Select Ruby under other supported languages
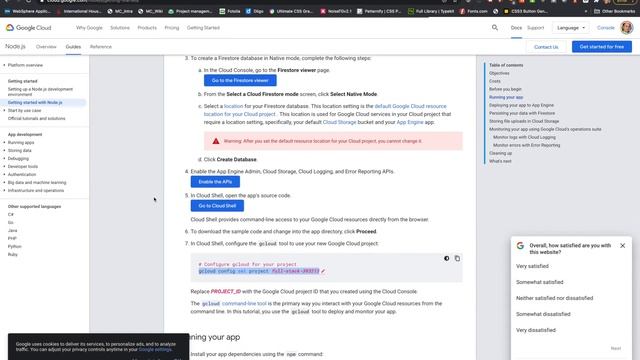 coord(13,254)
